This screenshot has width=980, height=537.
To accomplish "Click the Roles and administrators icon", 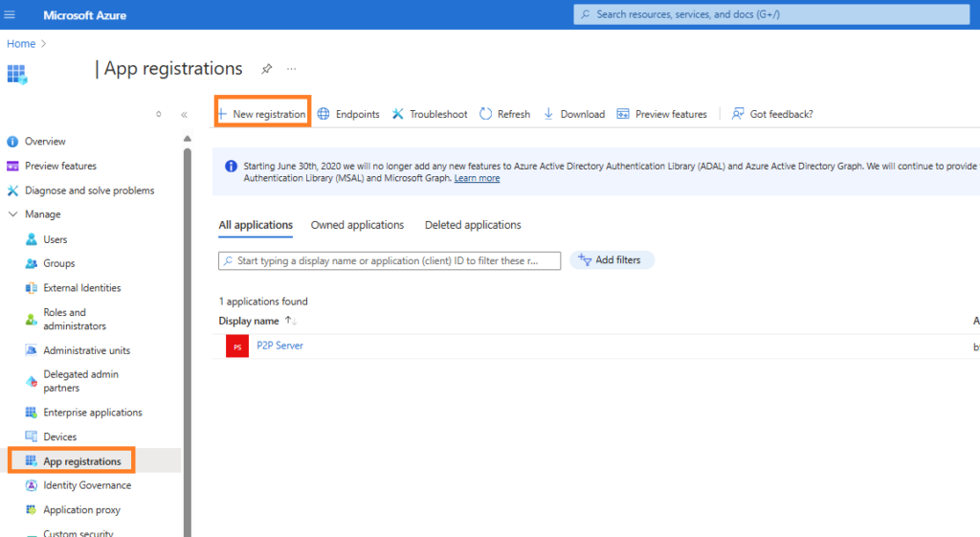I will [32, 320].
